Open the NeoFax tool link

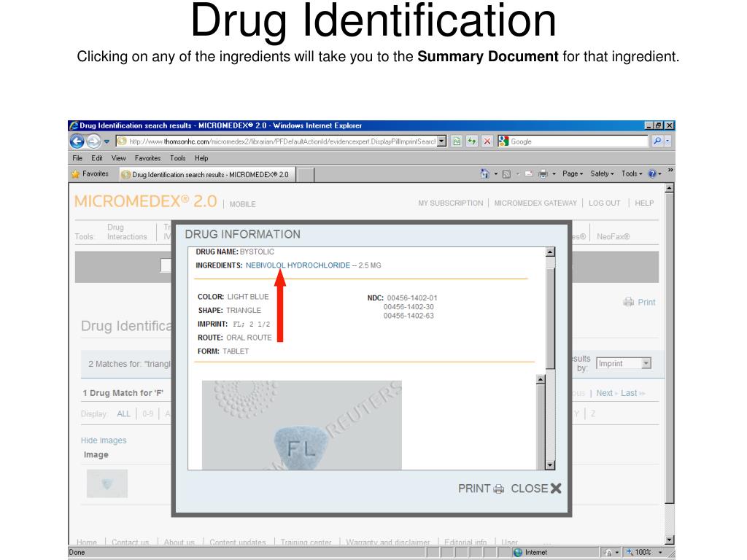(613, 237)
